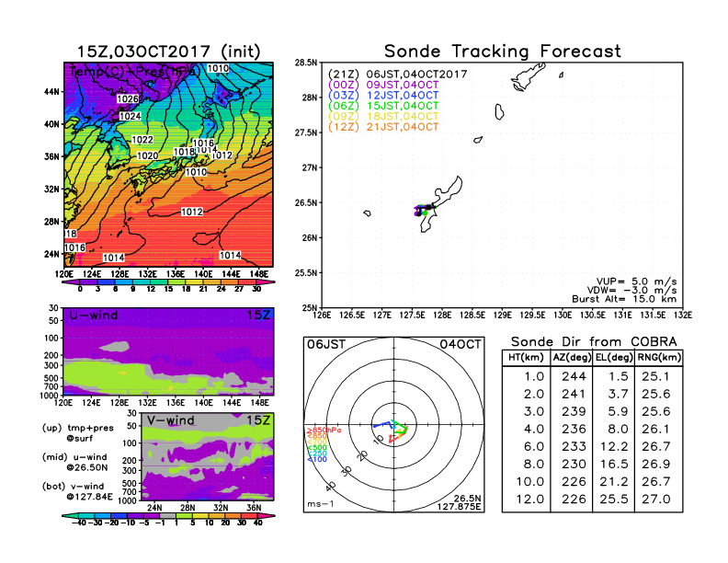Click the '06JST' label on the hodograph

(x=326, y=345)
